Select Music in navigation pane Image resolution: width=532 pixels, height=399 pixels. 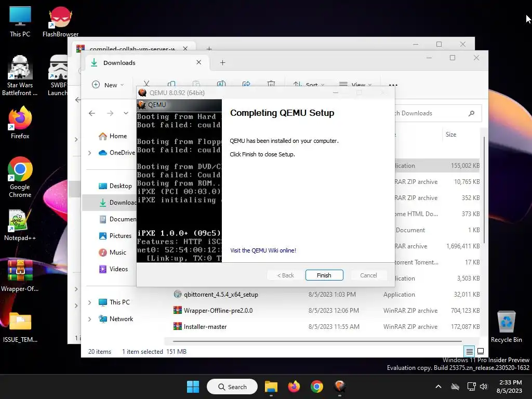[113, 252]
